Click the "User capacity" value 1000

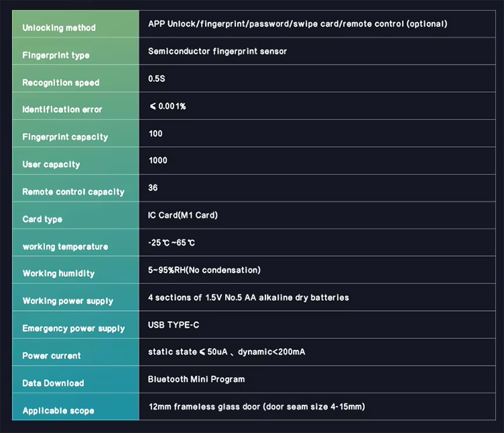pyautogui.click(x=158, y=160)
